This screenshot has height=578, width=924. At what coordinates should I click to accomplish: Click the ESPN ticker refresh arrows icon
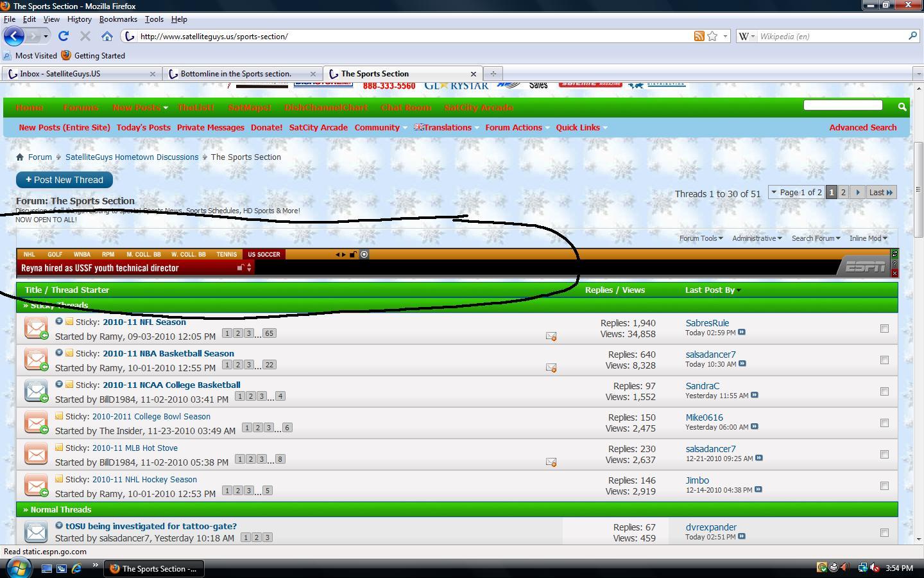(x=895, y=254)
